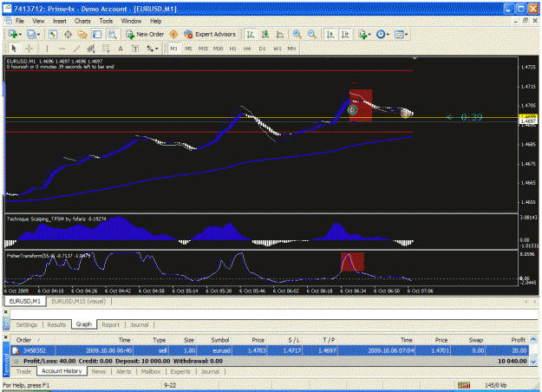Screen dimensions: 542x392
Task: Expand the templates dropdown arrow
Action: click(406, 35)
